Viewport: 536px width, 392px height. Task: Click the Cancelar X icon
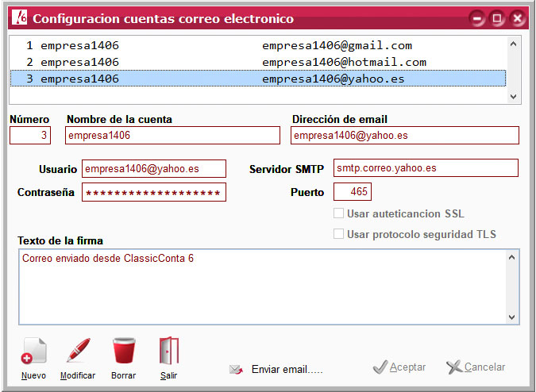[x=454, y=367]
